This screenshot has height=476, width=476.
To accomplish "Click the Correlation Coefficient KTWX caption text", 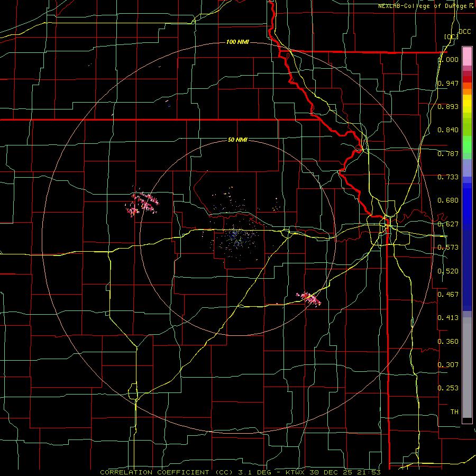I will 241,472.
